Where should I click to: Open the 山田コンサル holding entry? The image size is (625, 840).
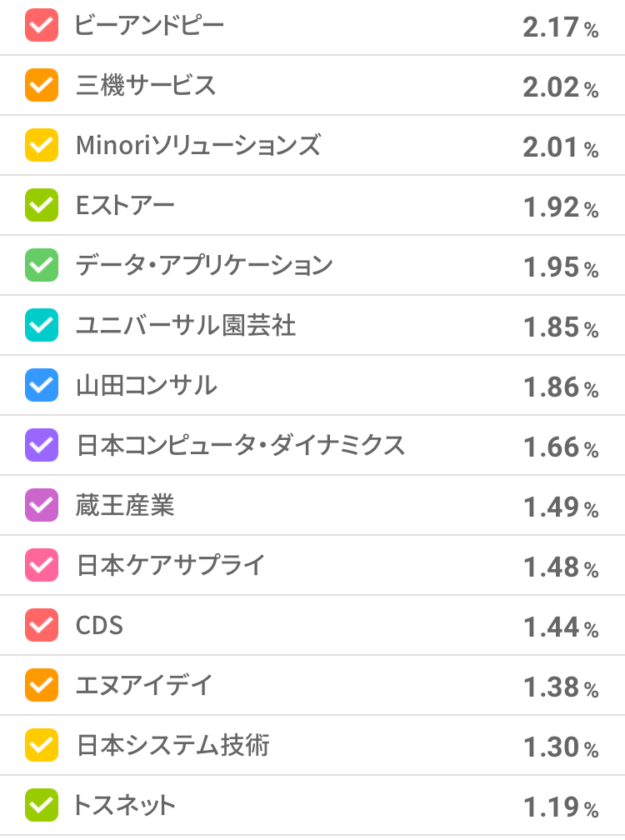(146, 385)
